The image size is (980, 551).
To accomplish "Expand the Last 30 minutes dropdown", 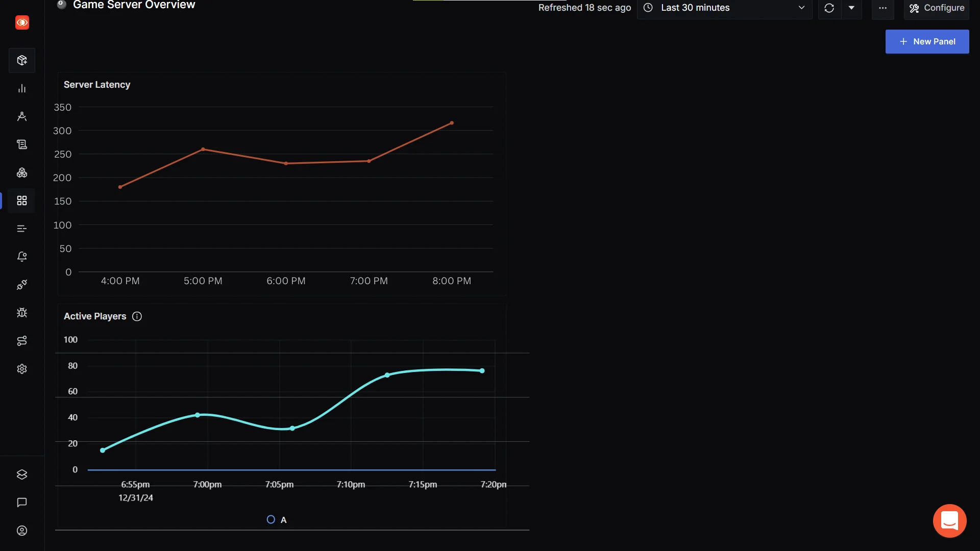I will (x=724, y=8).
